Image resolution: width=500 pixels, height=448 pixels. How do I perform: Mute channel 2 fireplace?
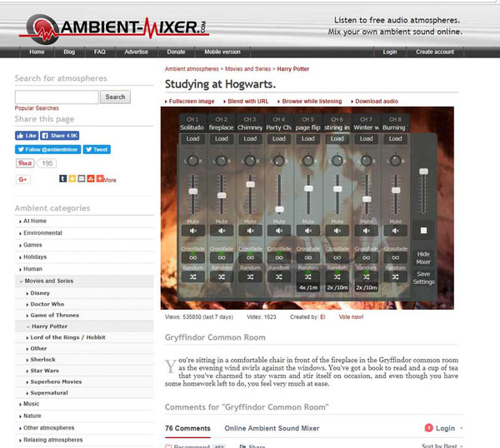tap(222, 231)
